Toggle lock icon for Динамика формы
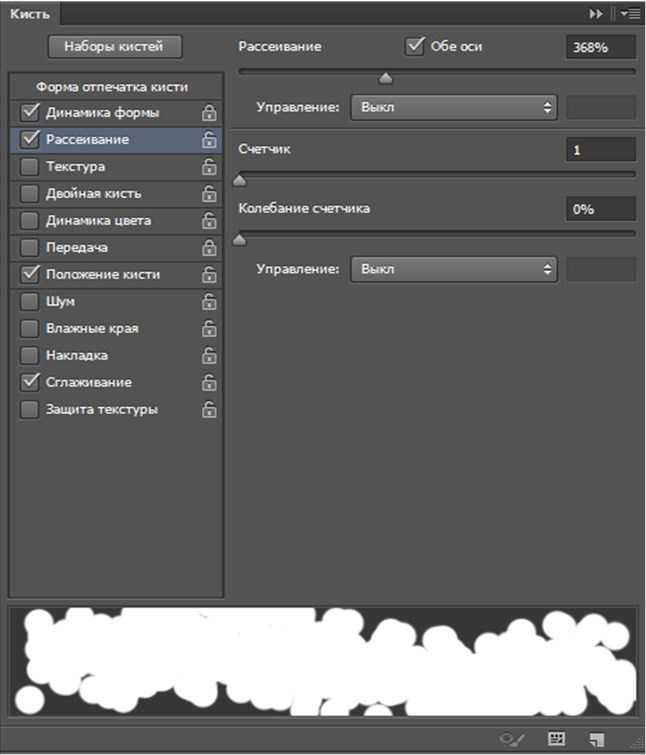 click(209, 113)
